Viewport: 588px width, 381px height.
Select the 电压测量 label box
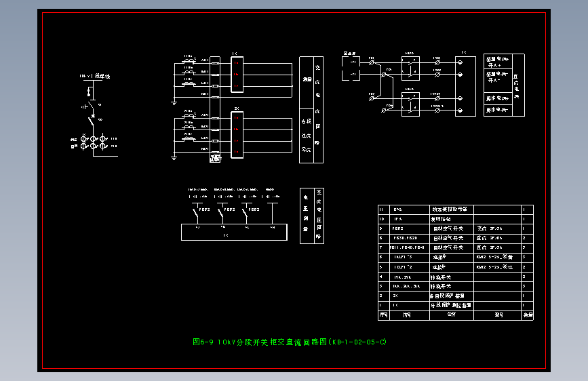pyautogui.click(x=307, y=216)
